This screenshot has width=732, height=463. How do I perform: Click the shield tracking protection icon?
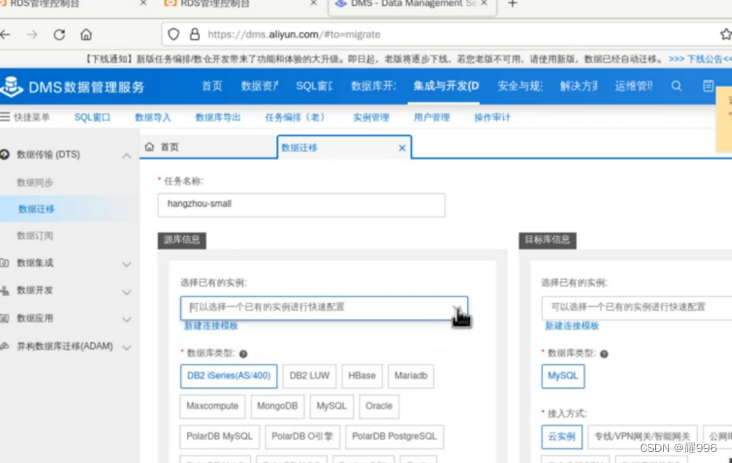174,35
